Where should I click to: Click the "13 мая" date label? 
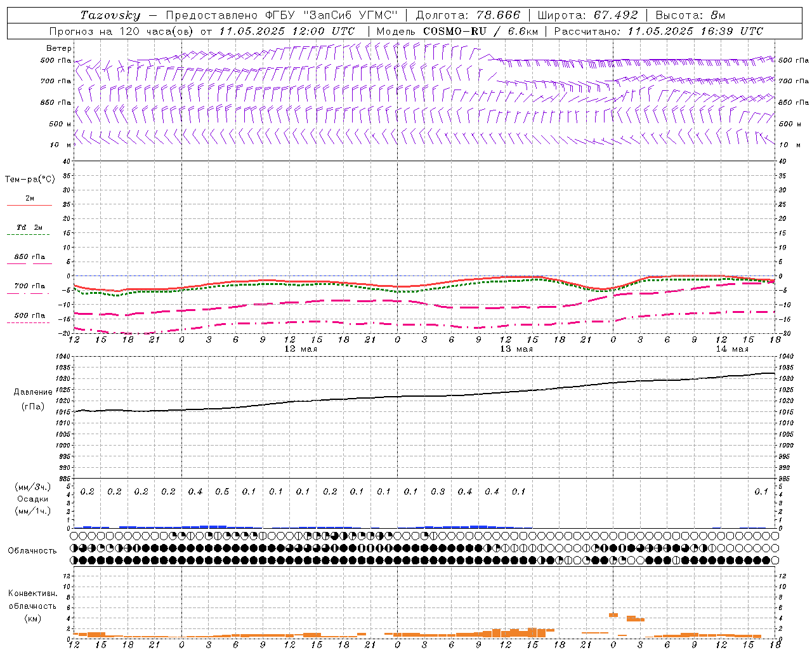[516, 349]
